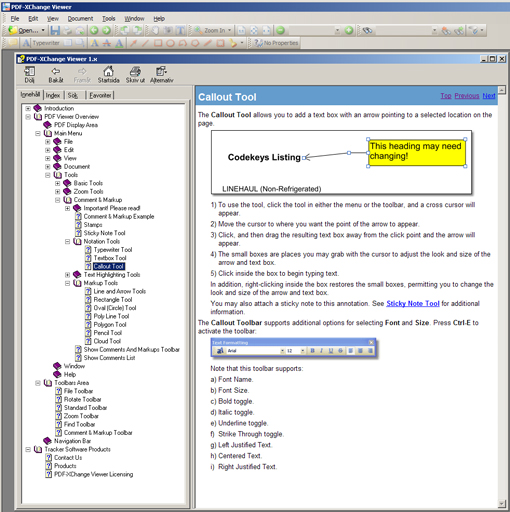The image size is (510, 512).
Task: Switch to the Favoriter tab
Action: click(x=100, y=95)
